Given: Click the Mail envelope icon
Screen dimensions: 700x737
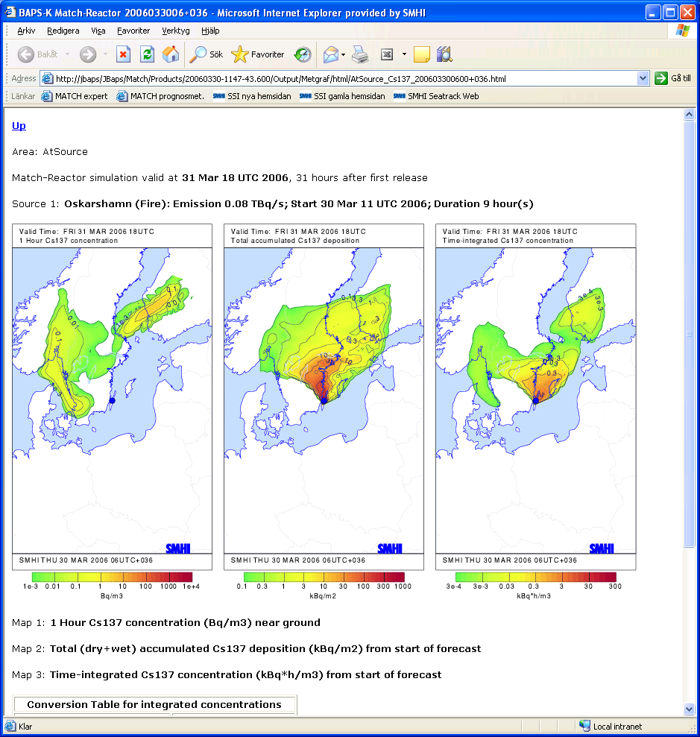Looking at the screenshot, I should pyautogui.click(x=331, y=54).
